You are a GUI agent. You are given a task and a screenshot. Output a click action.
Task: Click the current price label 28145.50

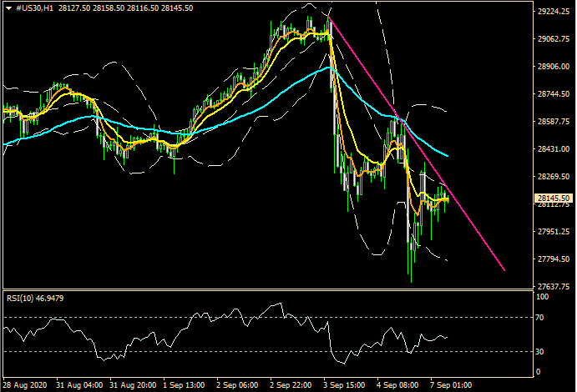click(551, 199)
